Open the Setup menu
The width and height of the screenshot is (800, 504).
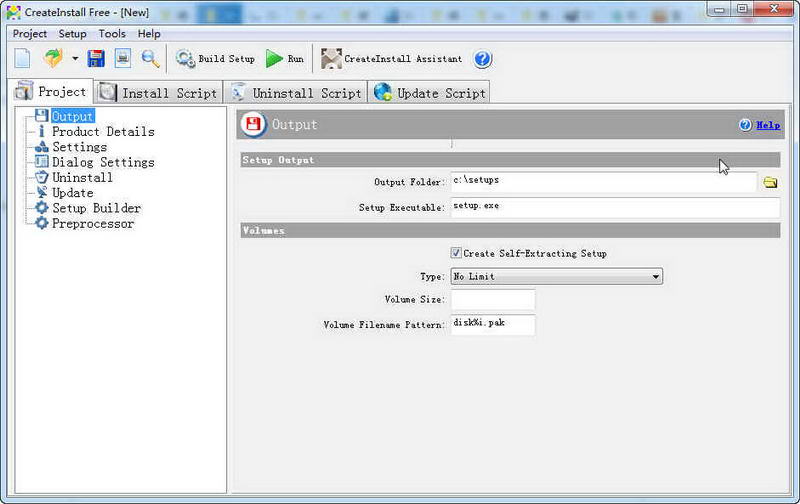point(72,34)
